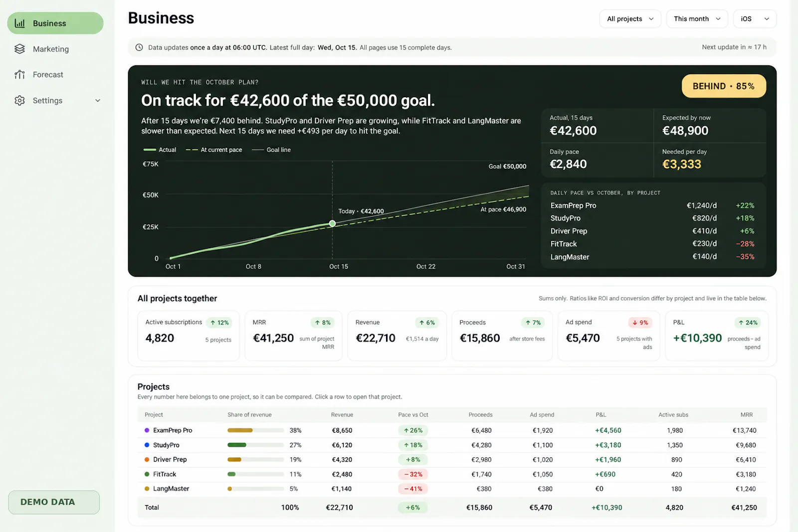Click the Business bar chart icon
Screen dimensions: 798x532
tap(19, 23)
